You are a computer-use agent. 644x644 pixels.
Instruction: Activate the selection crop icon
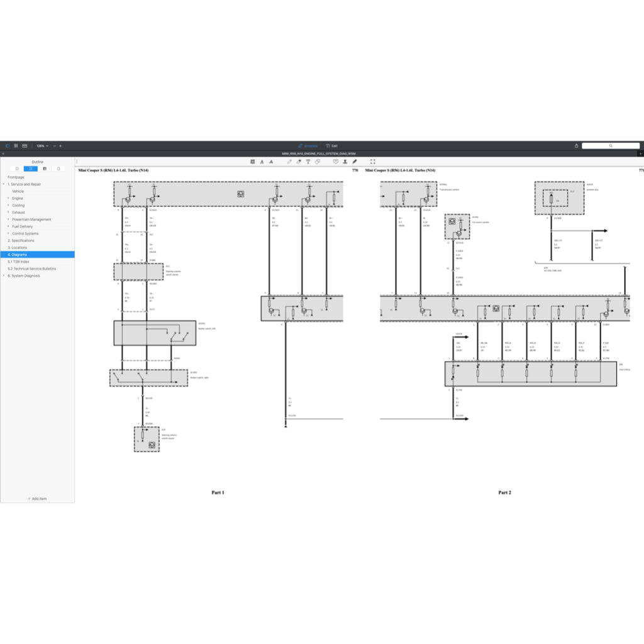[372, 162]
